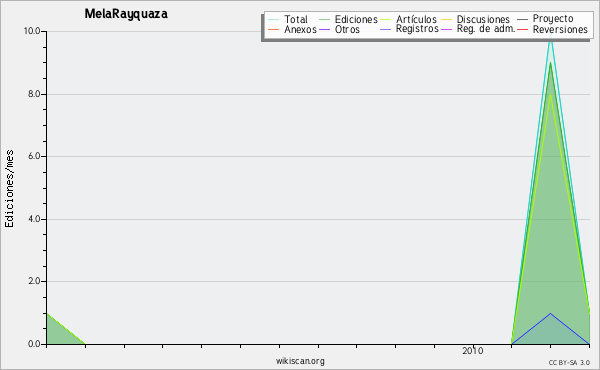
Task: Click the green Ediciones legend line swatch
Action: [324, 19]
